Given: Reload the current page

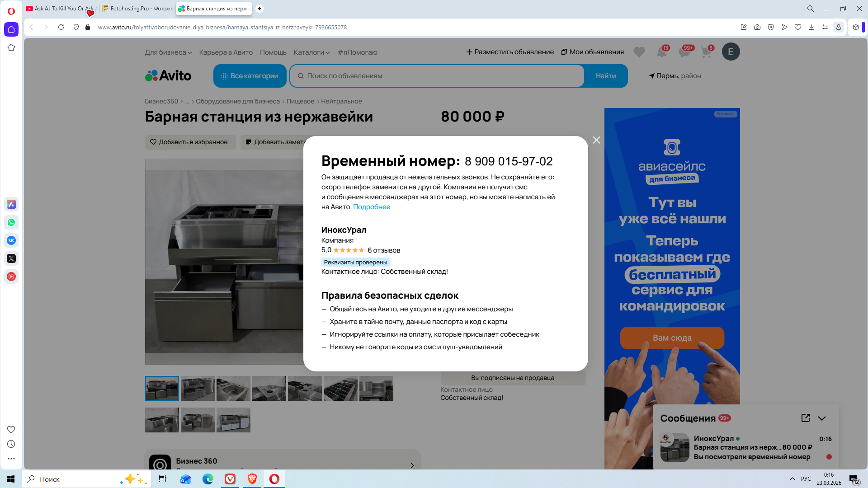Looking at the screenshot, I should (x=61, y=27).
